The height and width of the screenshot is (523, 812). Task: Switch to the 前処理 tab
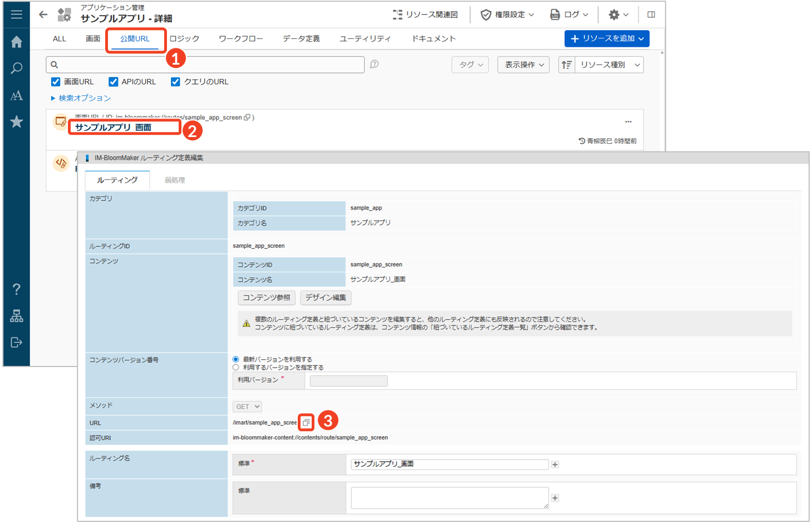click(175, 180)
